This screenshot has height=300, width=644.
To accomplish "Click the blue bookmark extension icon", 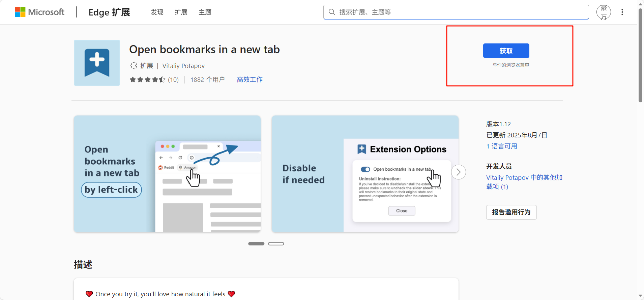I will 97,63.
